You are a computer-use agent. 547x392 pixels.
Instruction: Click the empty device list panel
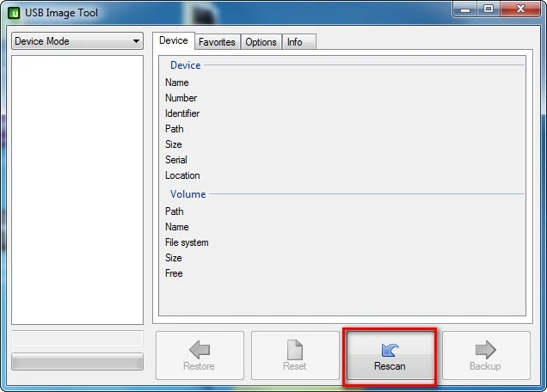(77, 190)
